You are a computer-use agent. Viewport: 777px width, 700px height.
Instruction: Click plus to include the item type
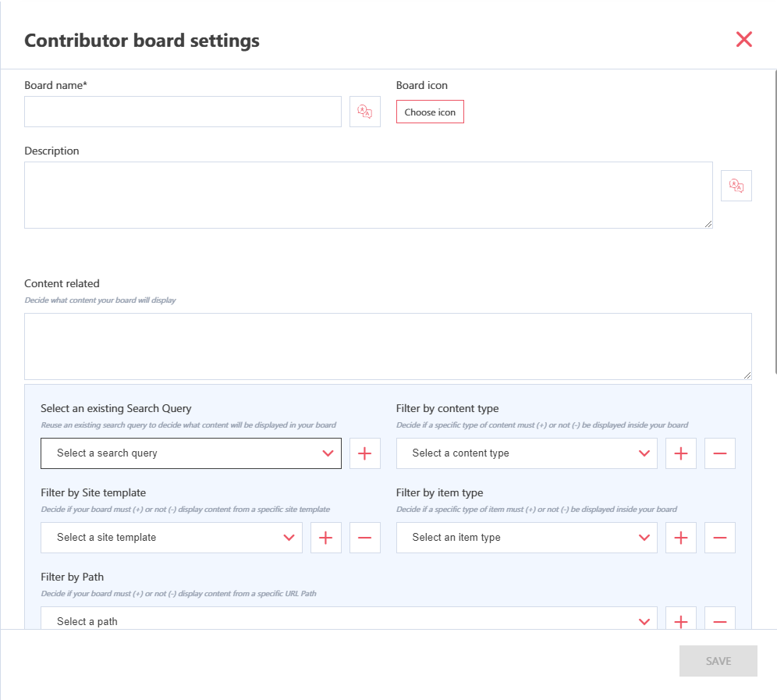coord(680,538)
